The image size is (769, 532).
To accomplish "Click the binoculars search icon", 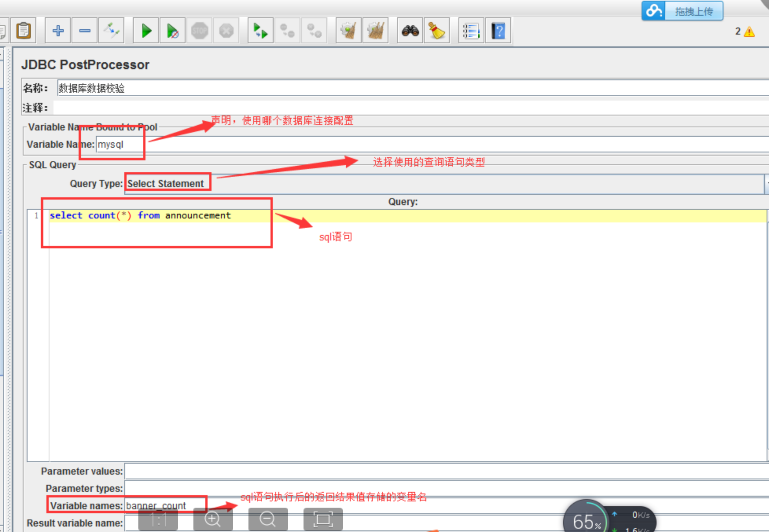I will pos(409,30).
